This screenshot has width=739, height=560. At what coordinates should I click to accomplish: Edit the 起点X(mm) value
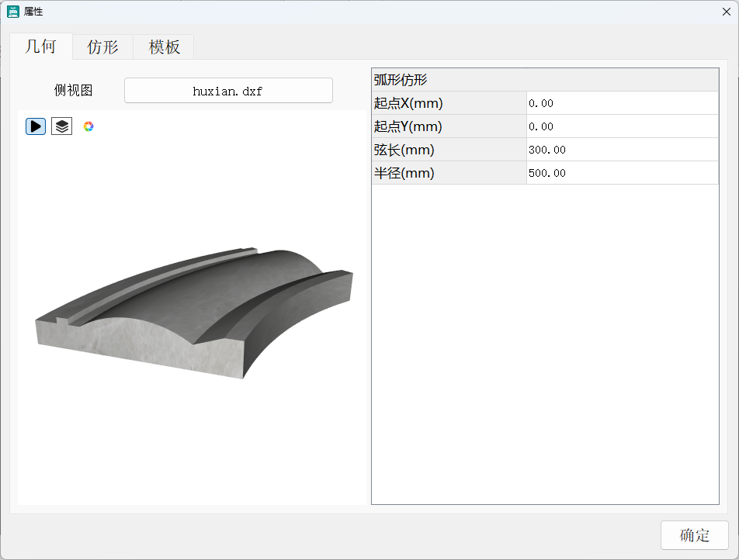(621, 102)
